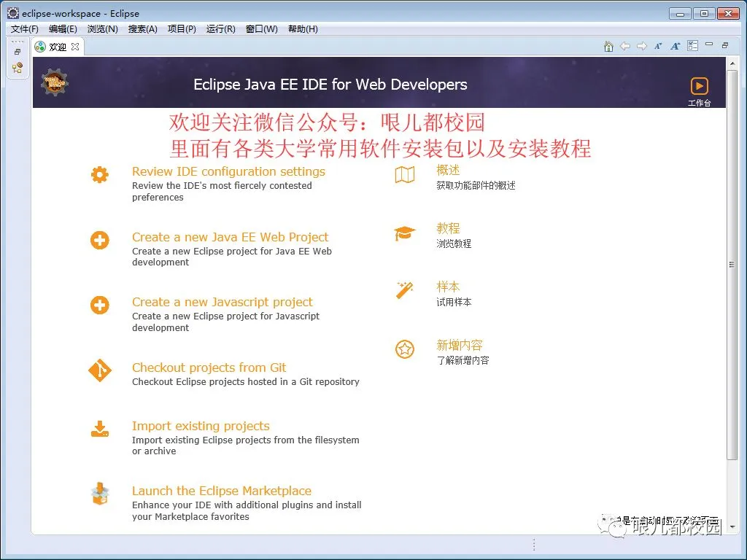Magnify welcome page font size

tap(675, 46)
